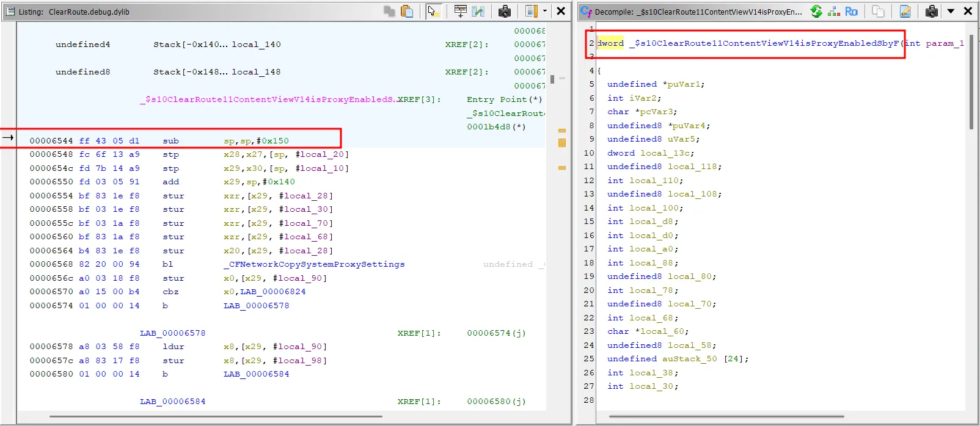
Task: Open the margin options dropdown arrow in Listing
Action: coord(545,11)
